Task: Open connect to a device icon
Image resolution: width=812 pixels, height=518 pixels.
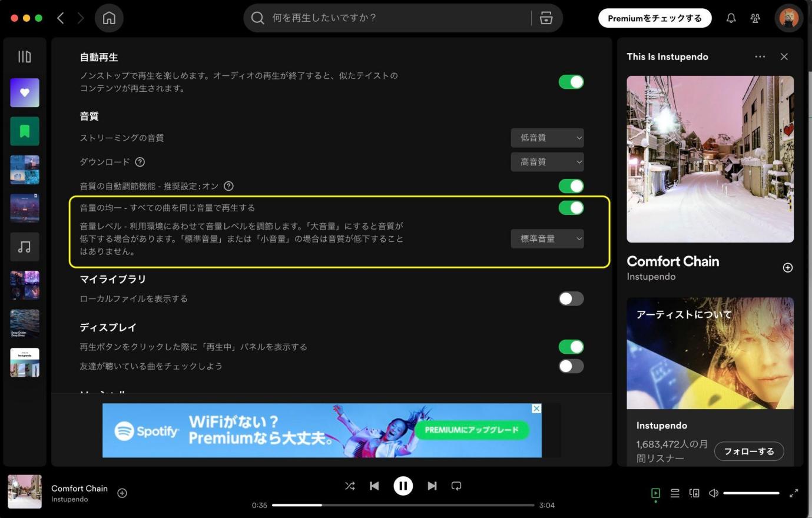Action: point(694,493)
